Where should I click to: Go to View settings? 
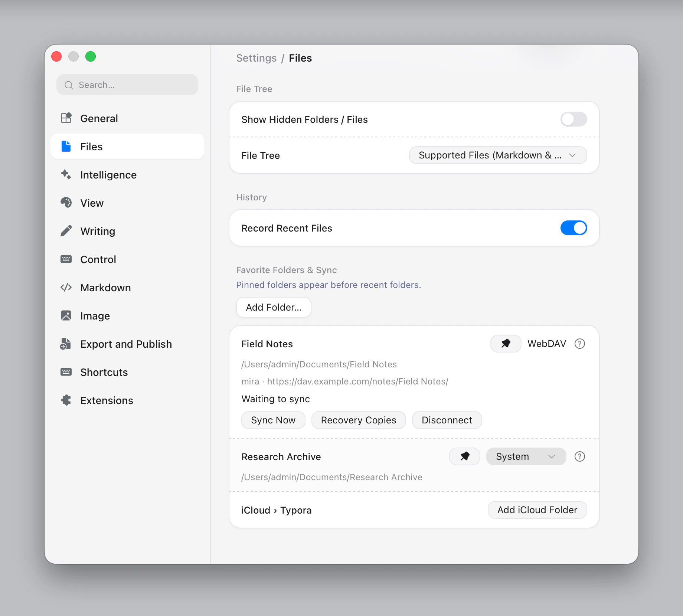click(127, 203)
